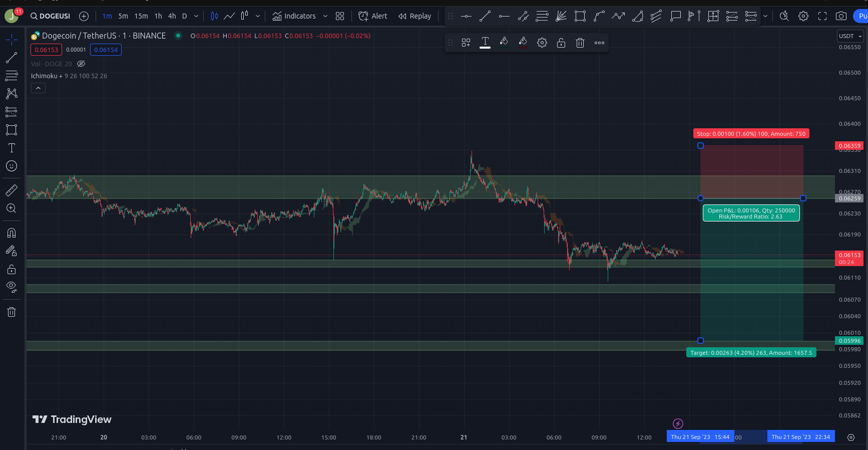Viewport: 868px width, 450px height.
Task: Choose the line chart type icon
Action: point(229,16)
